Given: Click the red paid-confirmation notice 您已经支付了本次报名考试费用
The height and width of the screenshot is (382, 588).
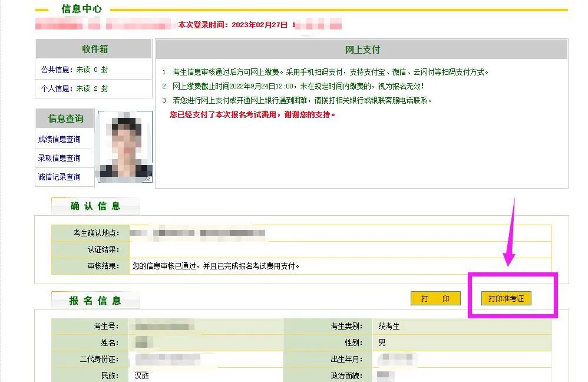Looking at the screenshot, I should [x=252, y=114].
